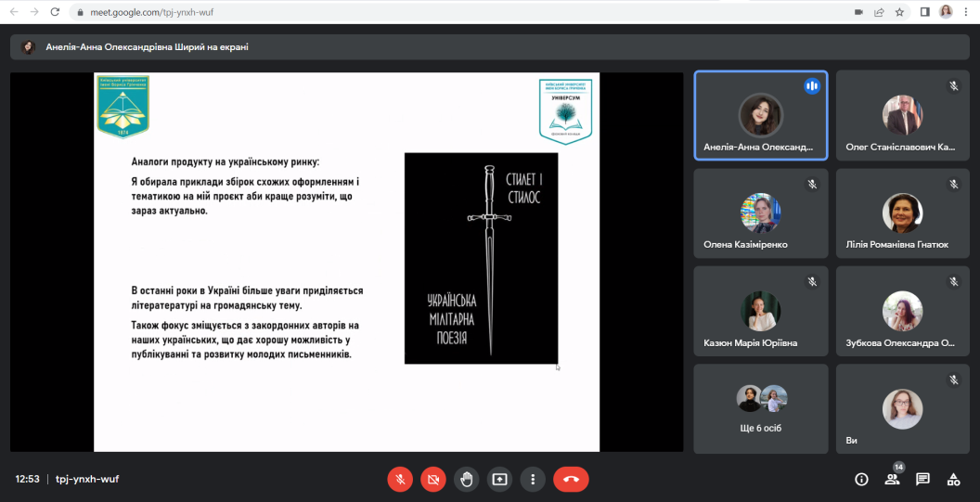Click the muted mic icon on Зубкова's tile
This screenshot has height=502, width=980.
click(954, 282)
